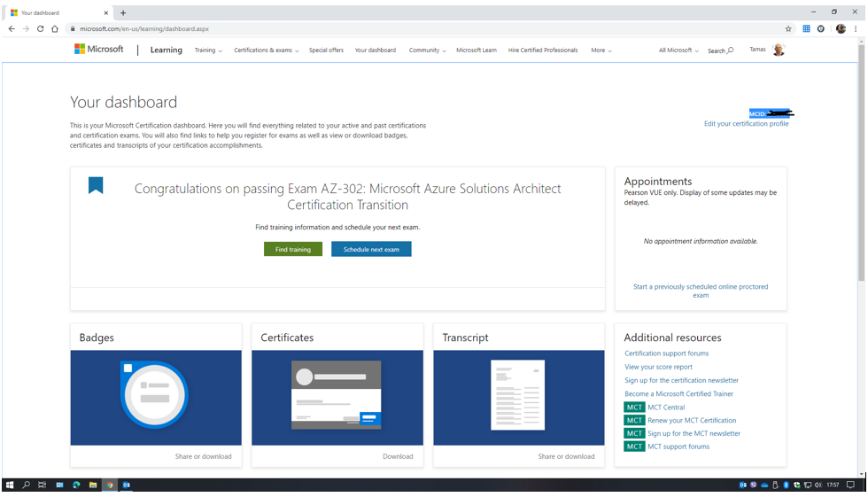868x497 pixels.
Task: Open the Badges card image
Action: (156, 398)
